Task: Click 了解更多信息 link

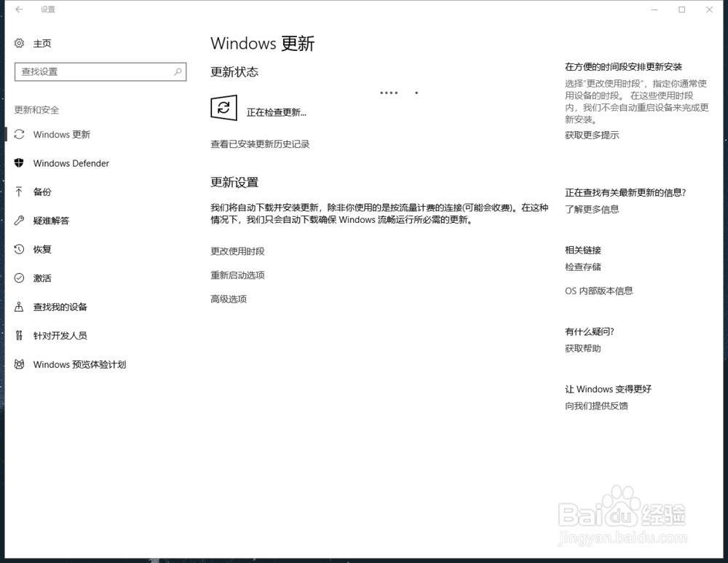Action: click(592, 209)
